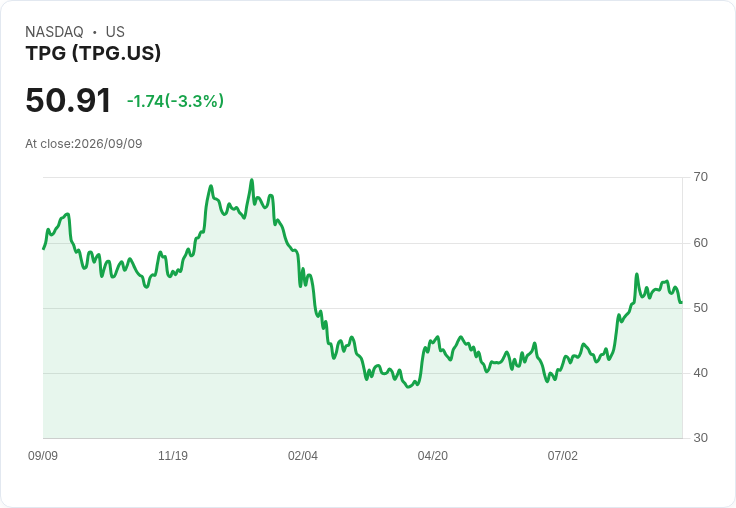
Task: Click the 40 price axis label
Action: point(700,373)
